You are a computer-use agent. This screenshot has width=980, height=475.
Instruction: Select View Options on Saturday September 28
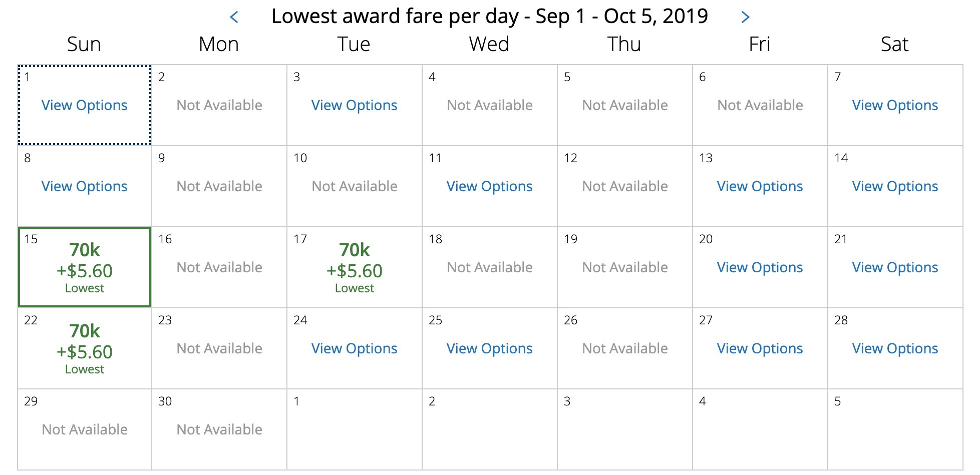point(895,348)
